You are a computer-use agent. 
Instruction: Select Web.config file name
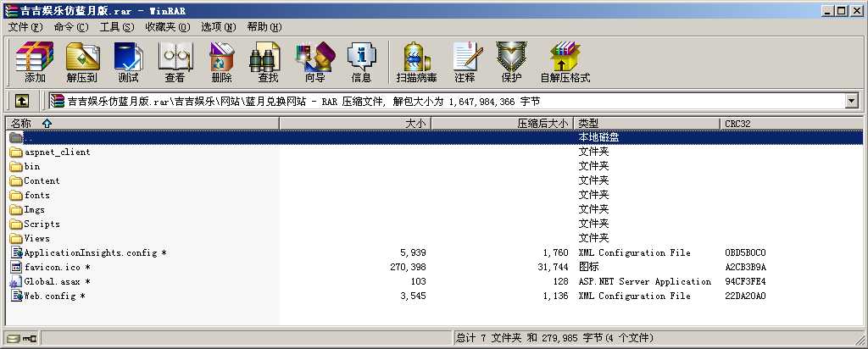tap(54, 296)
